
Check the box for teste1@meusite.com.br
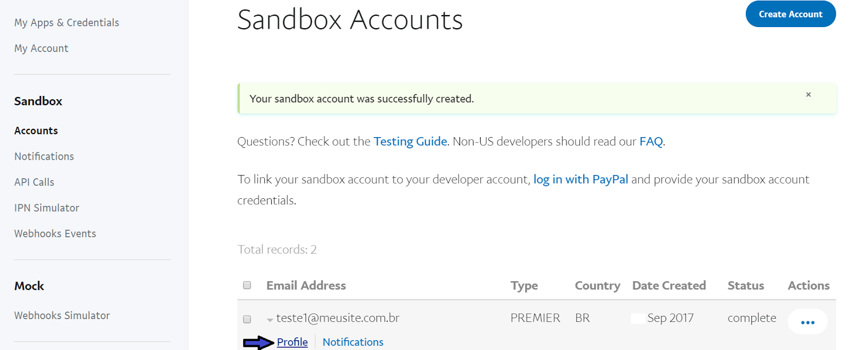point(247,319)
